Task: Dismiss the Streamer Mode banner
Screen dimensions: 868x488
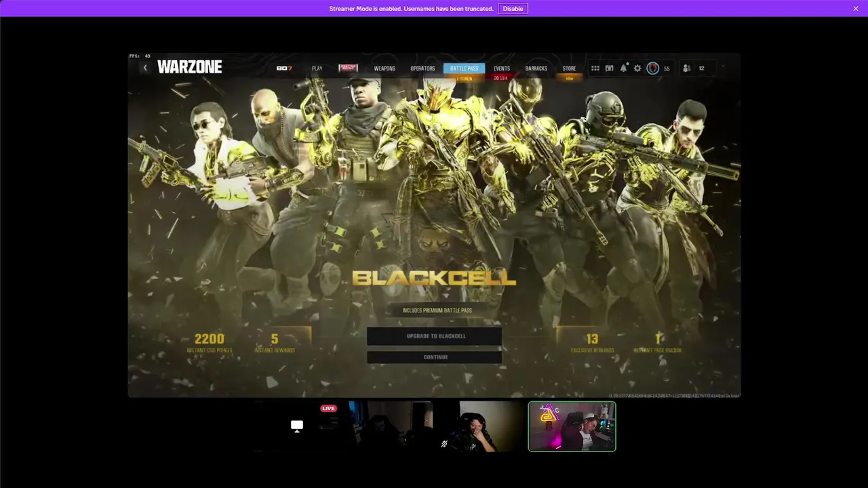Action: (x=856, y=9)
